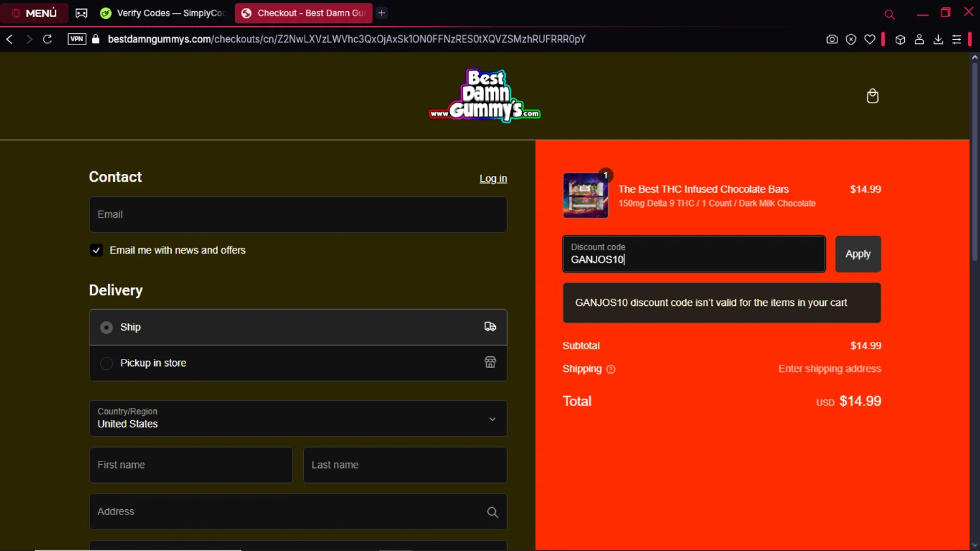
Task: Focus the First name field
Action: click(x=191, y=465)
